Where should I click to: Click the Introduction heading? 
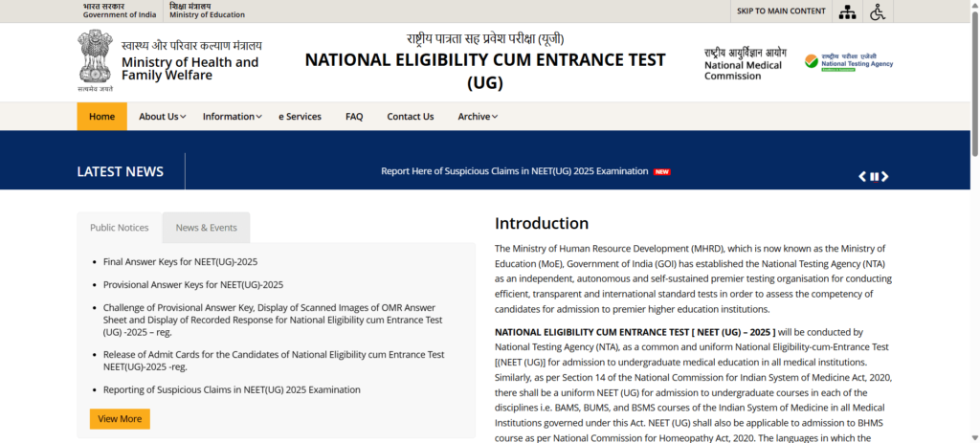[542, 223]
